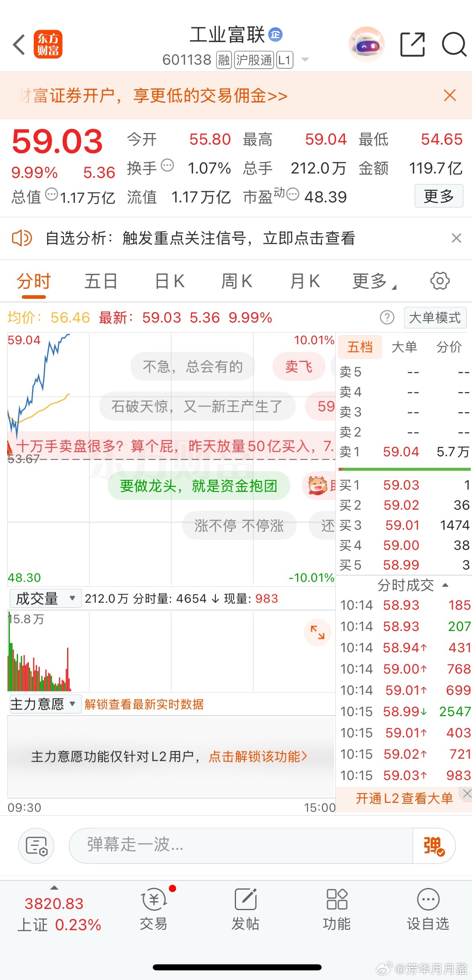This screenshot has height=980, width=472.
Task: Tap 点击解锁该功能 link
Action: 258,756
